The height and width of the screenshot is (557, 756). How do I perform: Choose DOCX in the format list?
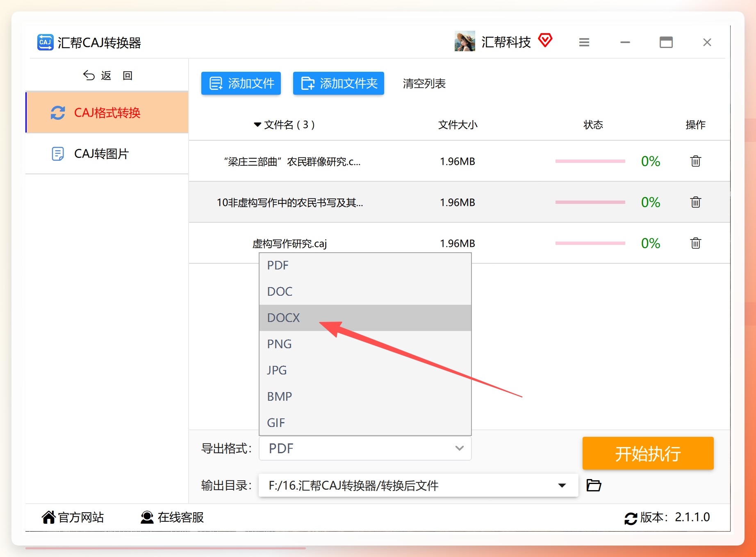point(365,318)
